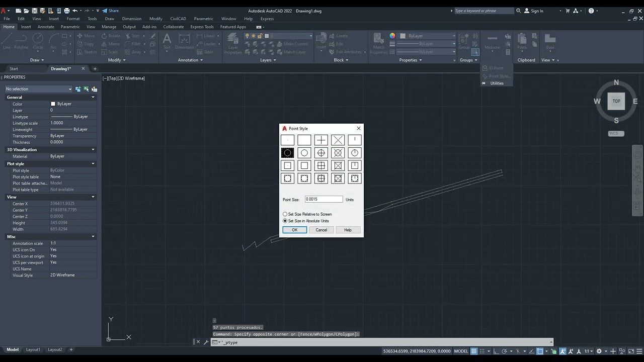Viewport: 644px width, 362px height.
Task: Open the No selection dropdown
Action: [x=39, y=89]
